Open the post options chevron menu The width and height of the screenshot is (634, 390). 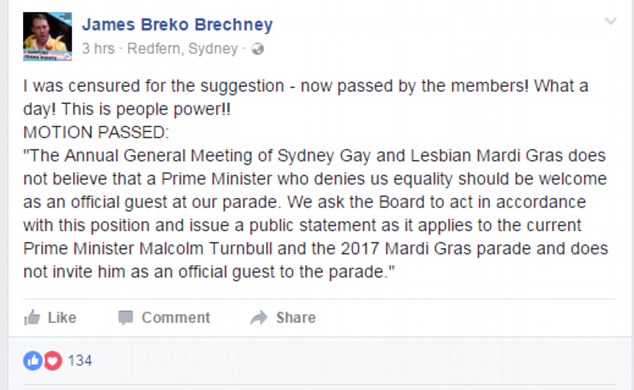point(611,21)
